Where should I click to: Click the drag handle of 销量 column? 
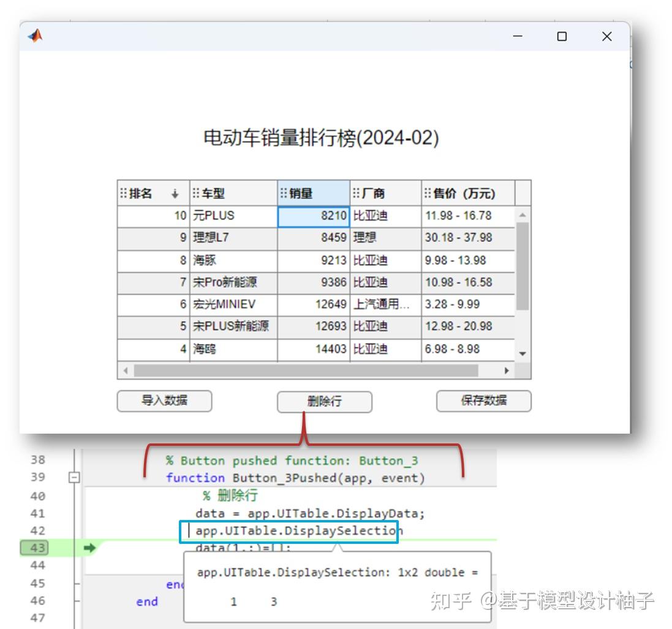[283, 194]
